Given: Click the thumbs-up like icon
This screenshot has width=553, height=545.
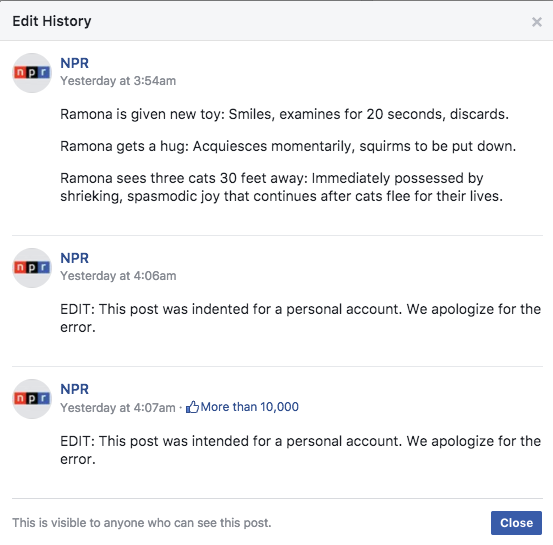Looking at the screenshot, I should [x=192, y=407].
